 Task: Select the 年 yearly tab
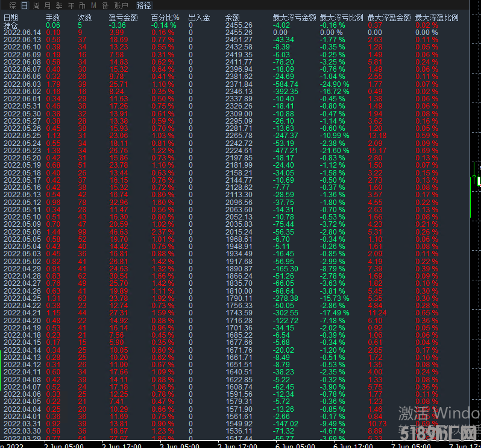pyautogui.click(x=71, y=5)
